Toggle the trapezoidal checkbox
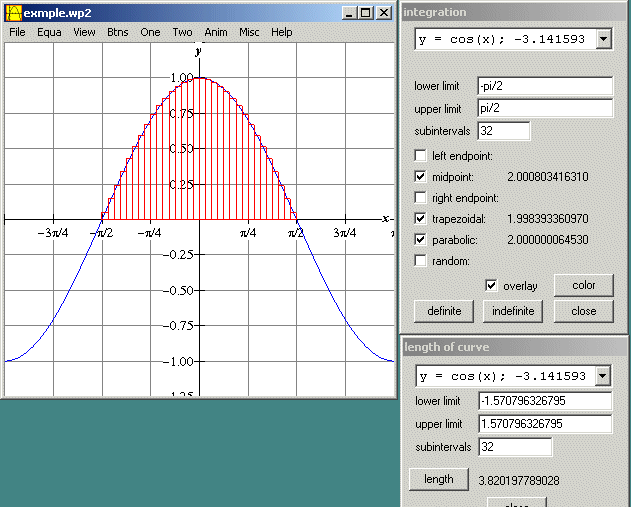This screenshot has height=507, width=631. (x=420, y=219)
